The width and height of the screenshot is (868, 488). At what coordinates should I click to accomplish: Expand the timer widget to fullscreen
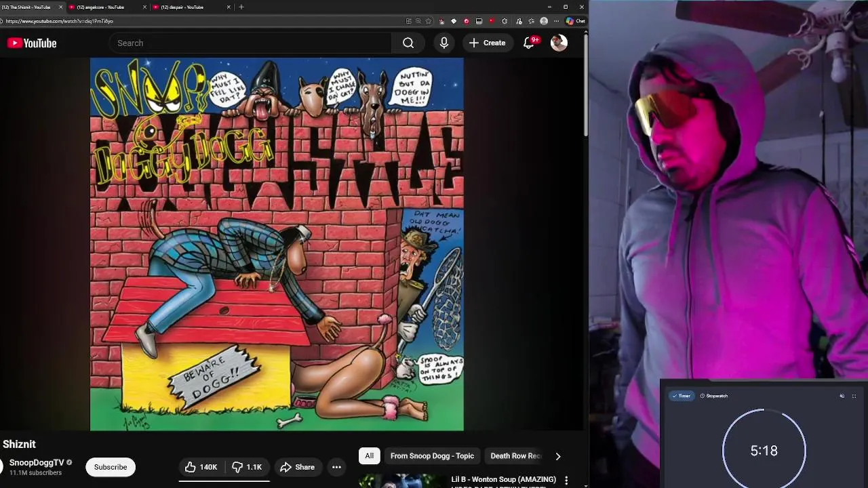(x=854, y=396)
